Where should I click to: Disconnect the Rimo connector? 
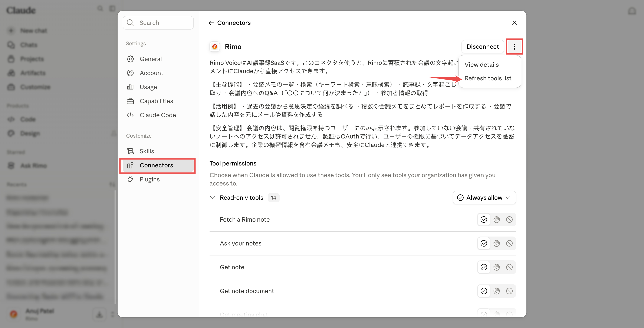coord(483,46)
